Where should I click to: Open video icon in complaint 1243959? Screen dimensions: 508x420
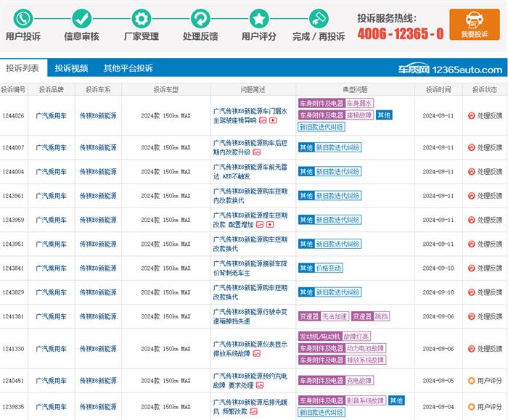[x=270, y=224]
